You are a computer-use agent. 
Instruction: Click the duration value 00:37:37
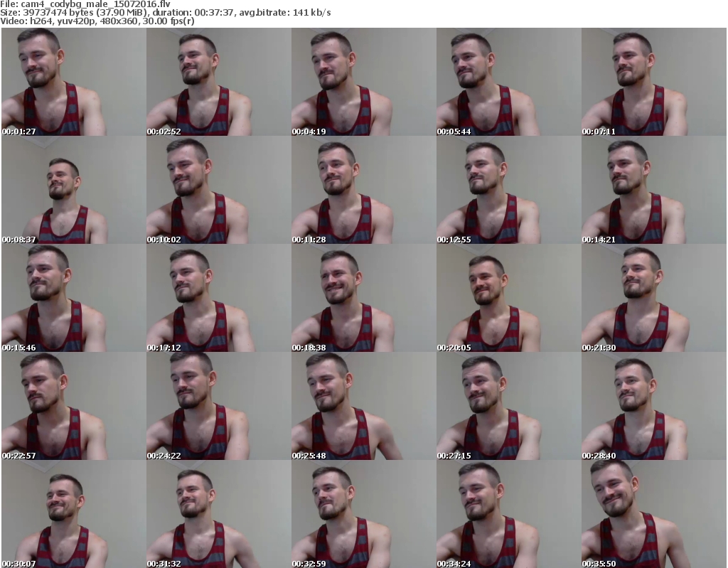[x=213, y=13]
